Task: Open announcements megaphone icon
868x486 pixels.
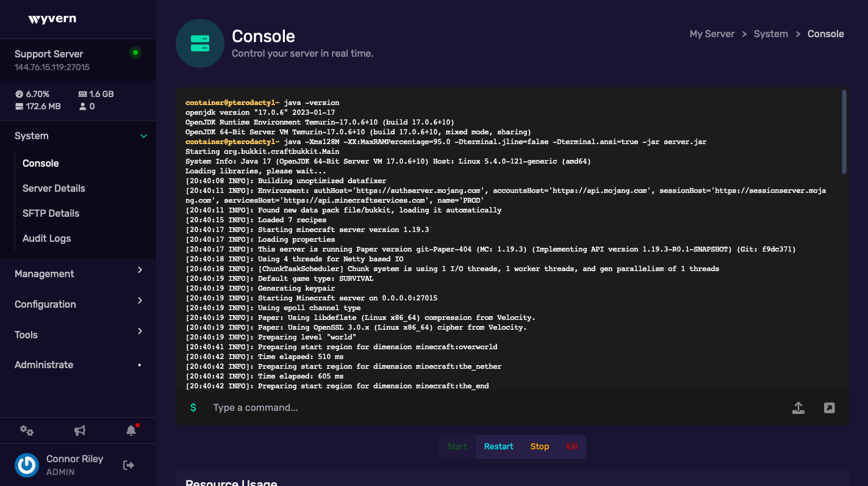Action: click(80, 430)
